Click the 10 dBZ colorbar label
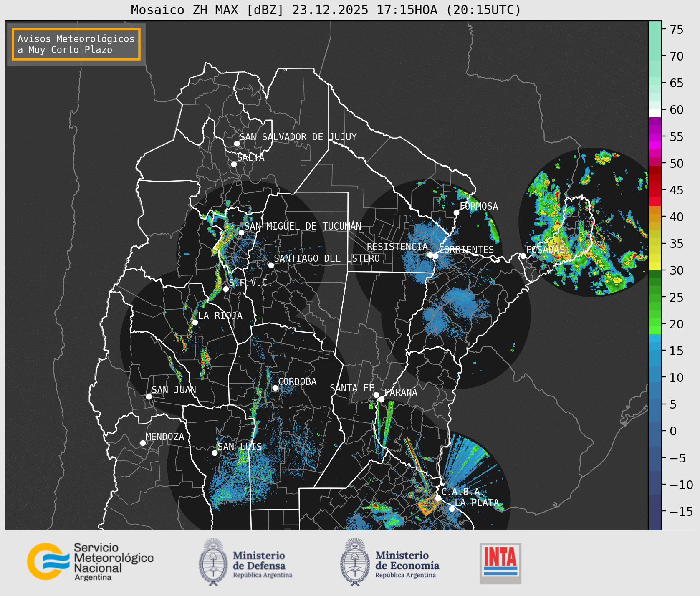The height and width of the screenshot is (596, 700). [677, 378]
